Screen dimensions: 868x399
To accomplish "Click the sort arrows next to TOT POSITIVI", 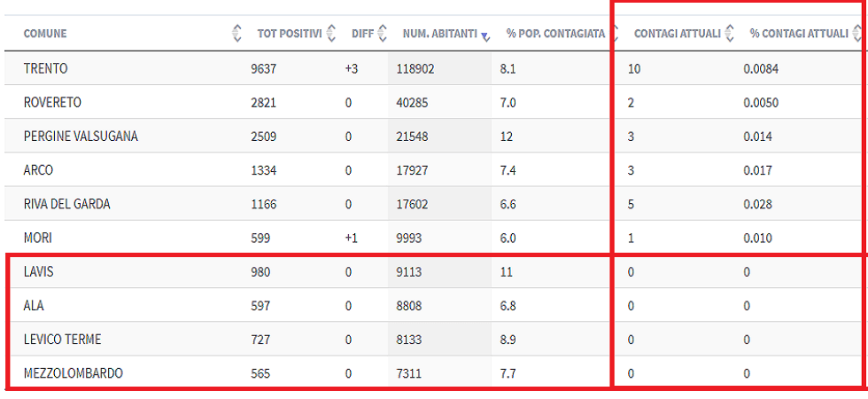I will pos(331,34).
